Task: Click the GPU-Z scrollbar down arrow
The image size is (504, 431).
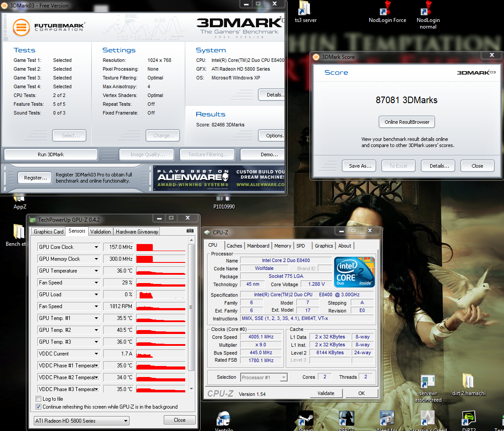Action: (x=191, y=389)
